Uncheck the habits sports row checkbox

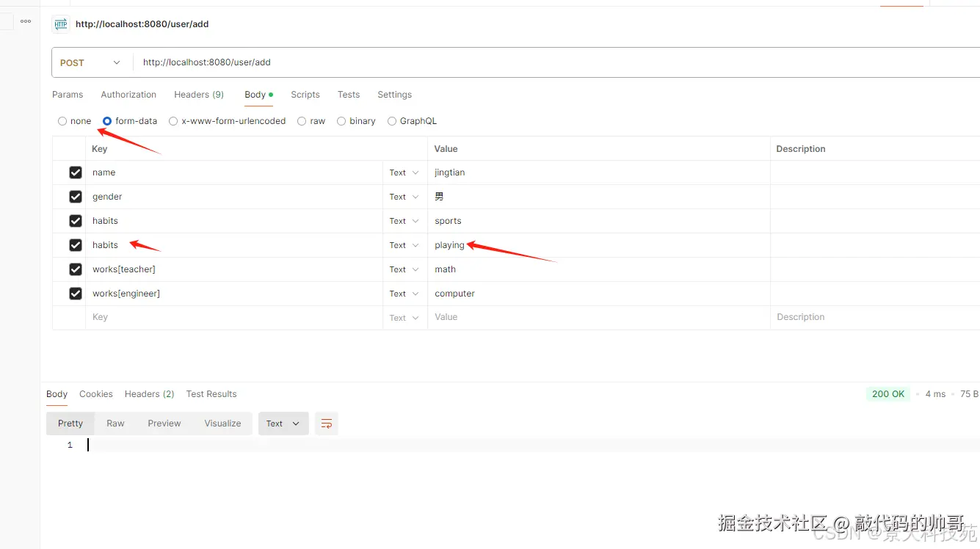coord(75,221)
